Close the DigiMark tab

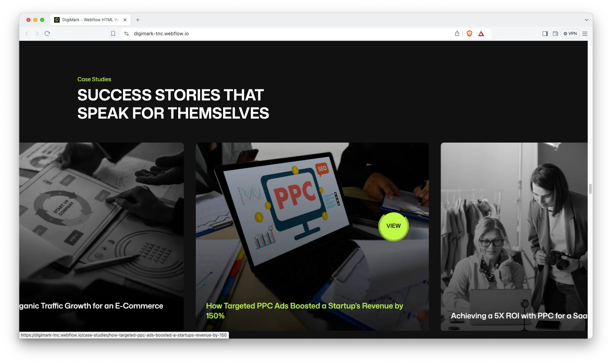tap(125, 20)
